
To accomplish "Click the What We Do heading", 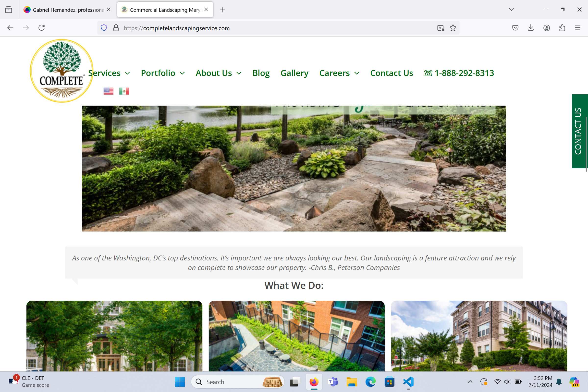I will pos(294,285).
